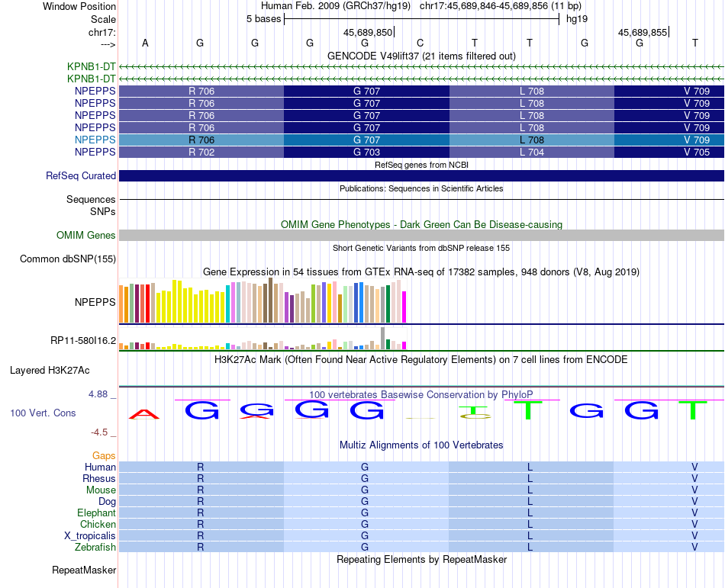This screenshot has height=588, width=725.
Task: Click the RepeatMasker track label
Action: [84, 570]
